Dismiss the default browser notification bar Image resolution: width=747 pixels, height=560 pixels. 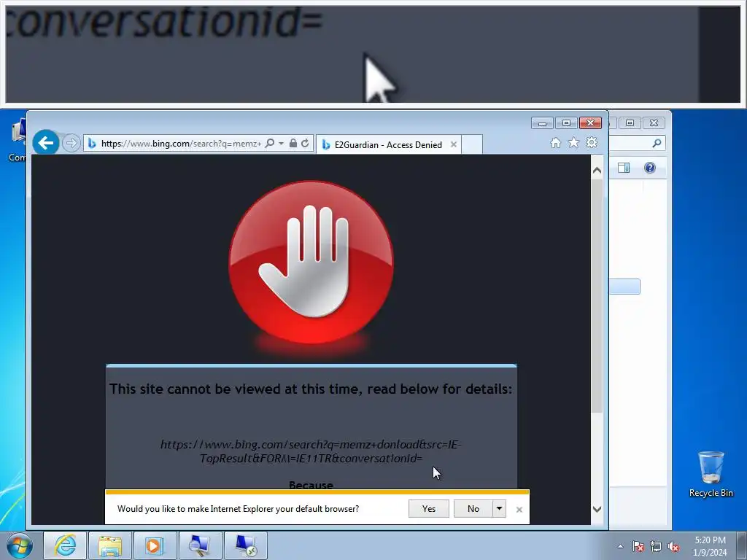pyautogui.click(x=519, y=510)
